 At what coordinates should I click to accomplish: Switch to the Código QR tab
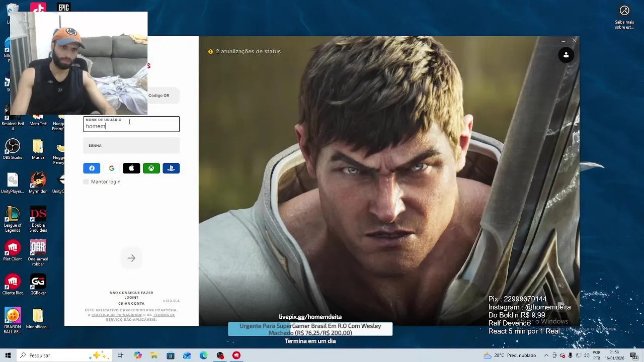(158, 96)
